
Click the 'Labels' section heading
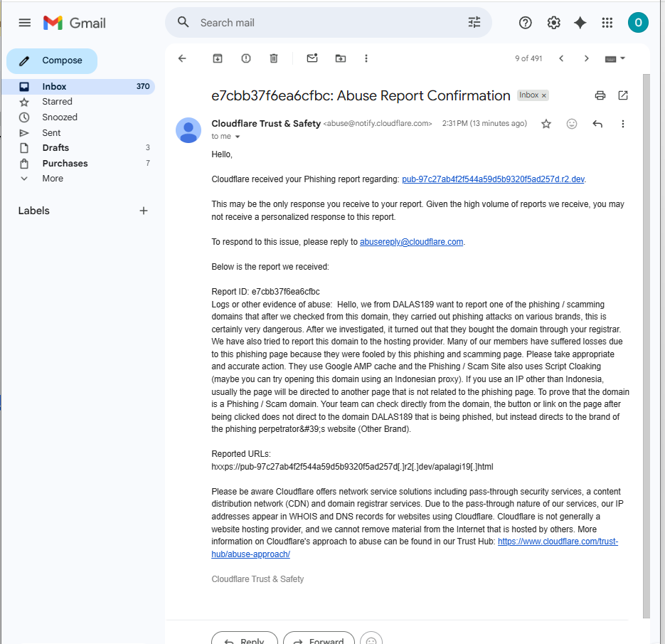point(34,211)
